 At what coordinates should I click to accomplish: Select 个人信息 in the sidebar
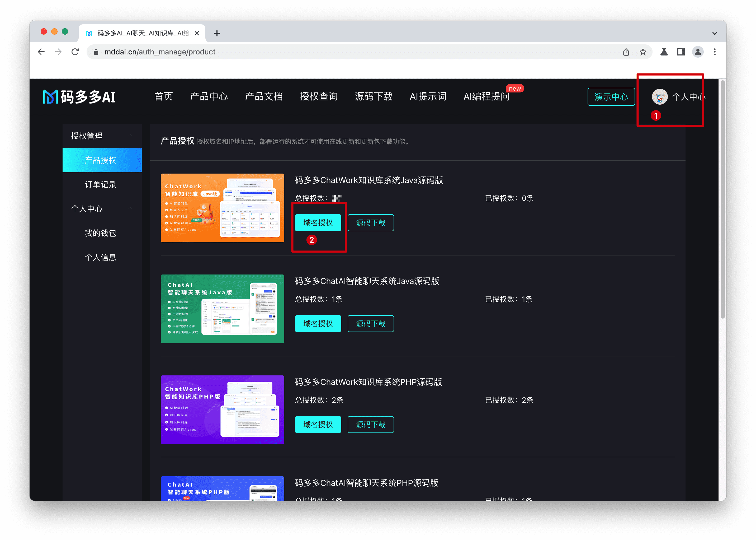click(102, 257)
